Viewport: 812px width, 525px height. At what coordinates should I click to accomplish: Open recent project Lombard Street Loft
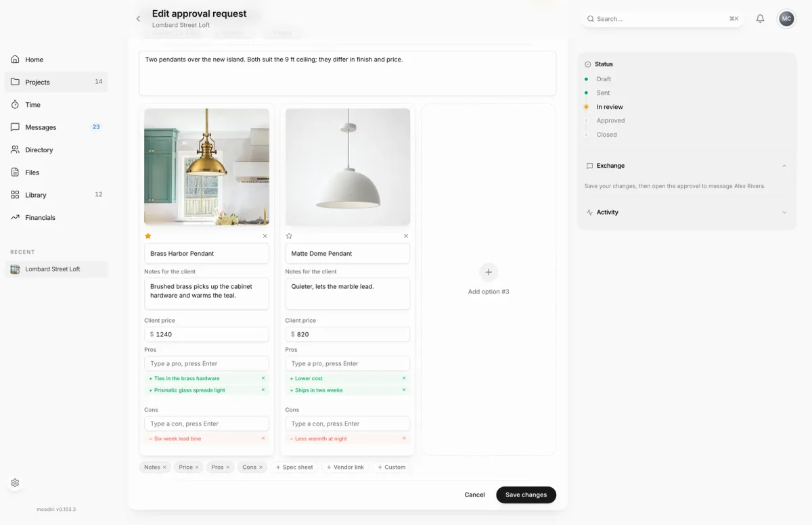pyautogui.click(x=56, y=269)
